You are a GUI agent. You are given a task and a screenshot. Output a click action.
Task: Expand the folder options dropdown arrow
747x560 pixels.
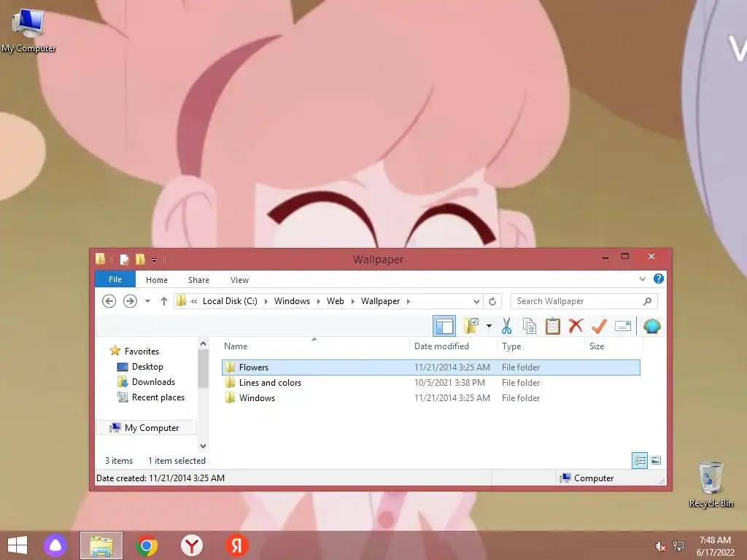click(489, 326)
